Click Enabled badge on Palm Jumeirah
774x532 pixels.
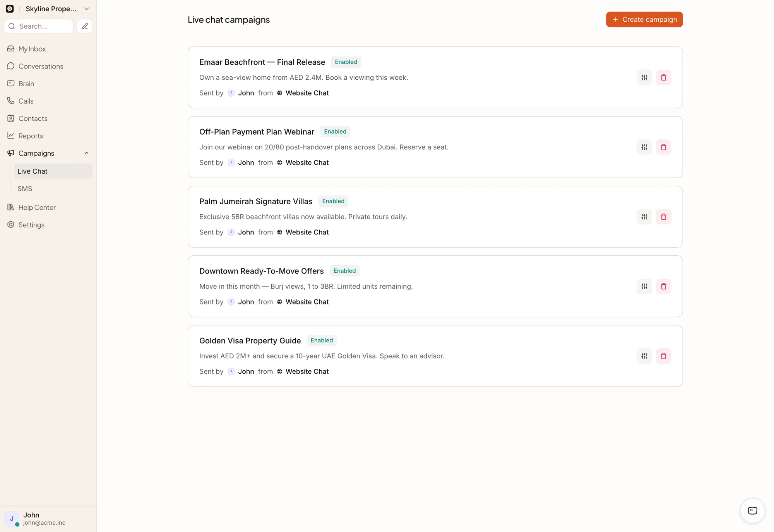pyautogui.click(x=333, y=201)
